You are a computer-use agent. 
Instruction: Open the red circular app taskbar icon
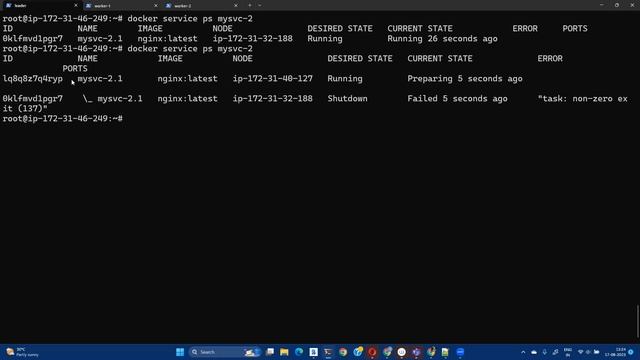pyautogui.click(x=372, y=352)
